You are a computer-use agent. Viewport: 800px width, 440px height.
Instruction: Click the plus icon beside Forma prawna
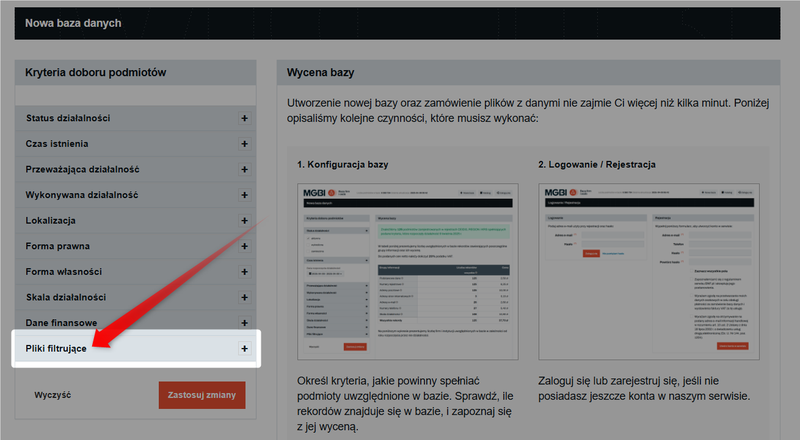244,246
